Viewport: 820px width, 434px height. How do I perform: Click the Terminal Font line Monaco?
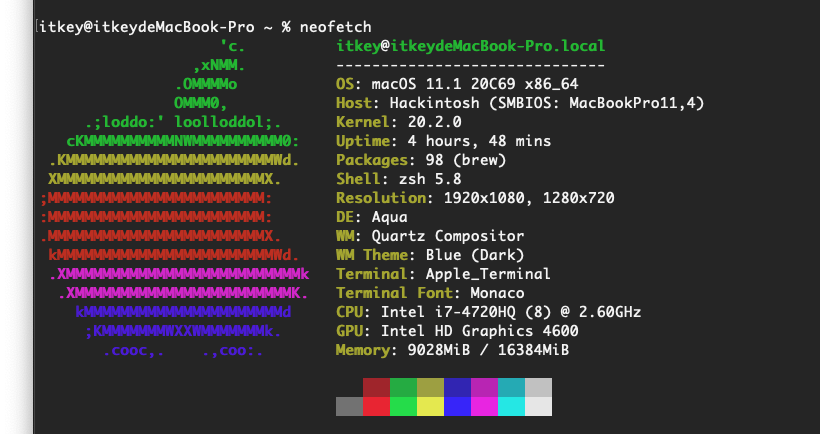tap(430, 293)
